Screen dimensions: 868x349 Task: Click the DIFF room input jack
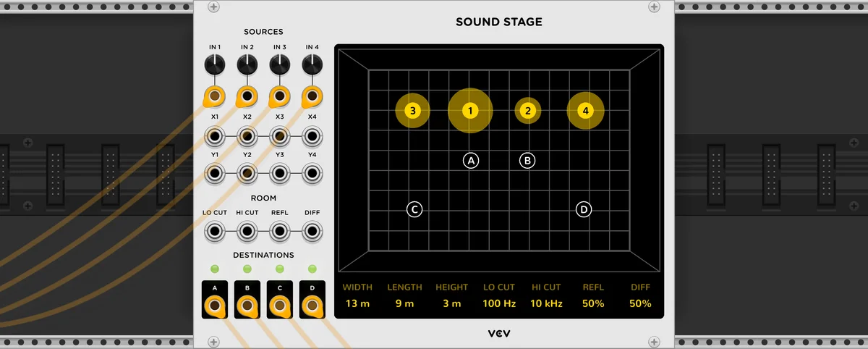(312, 232)
